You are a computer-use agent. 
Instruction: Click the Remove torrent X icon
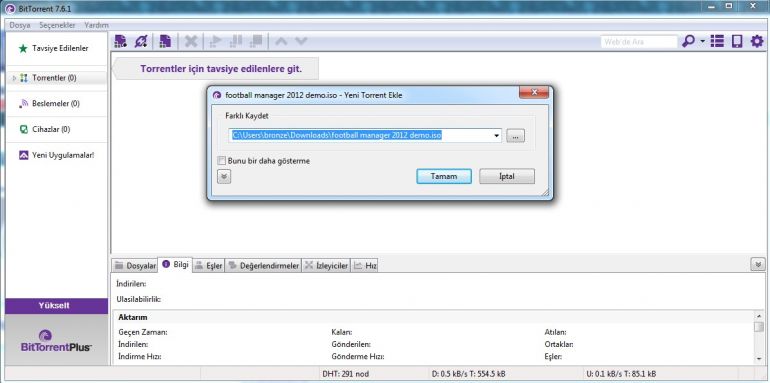(x=191, y=41)
